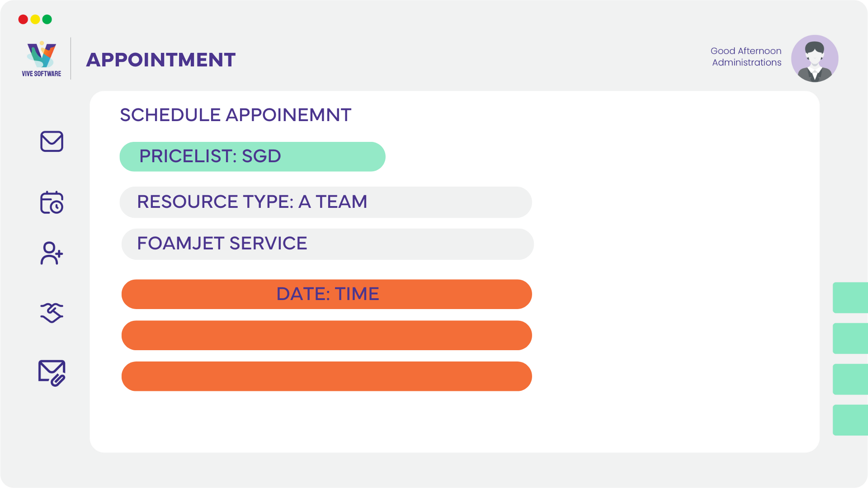The height and width of the screenshot is (488, 868).
Task: Click the bottom green side tab
Action: [x=850, y=420]
